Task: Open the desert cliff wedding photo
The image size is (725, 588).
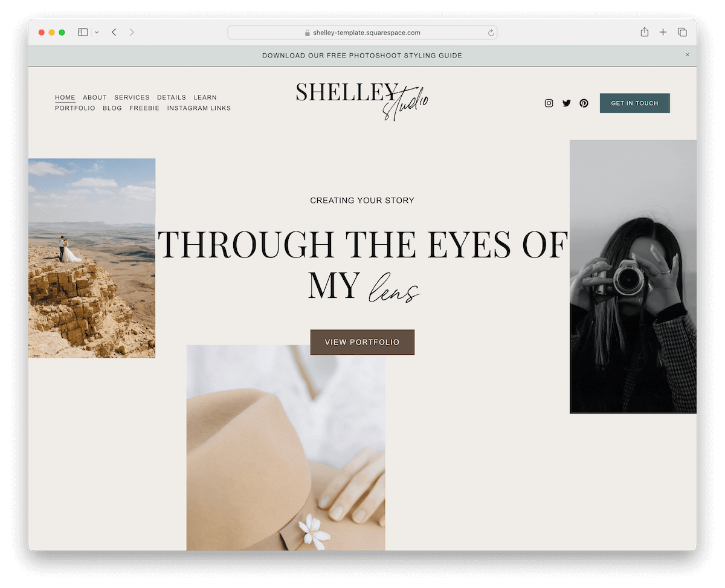Action: (x=92, y=258)
